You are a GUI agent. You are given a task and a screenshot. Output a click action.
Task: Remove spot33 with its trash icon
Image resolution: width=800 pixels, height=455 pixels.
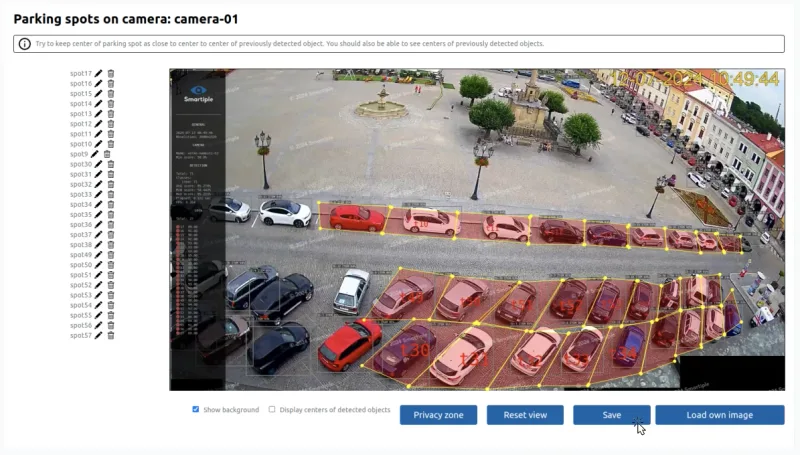(x=111, y=194)
